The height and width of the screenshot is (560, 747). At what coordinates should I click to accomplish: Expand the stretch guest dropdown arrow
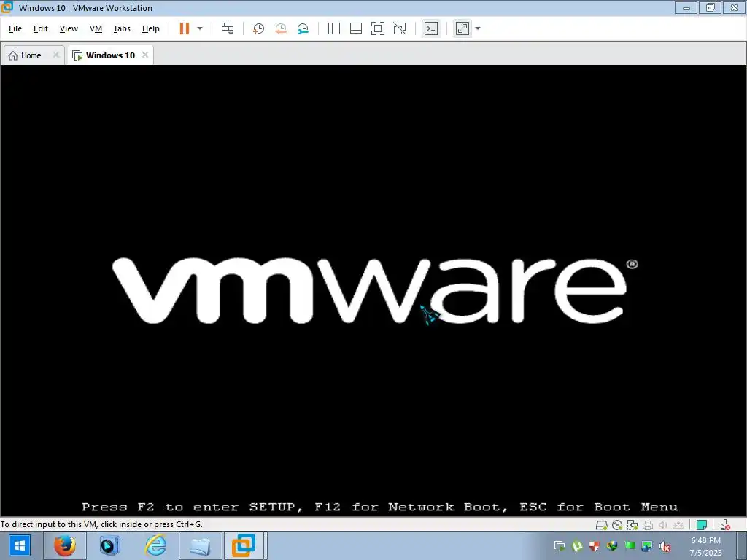[x=478, y=28]
